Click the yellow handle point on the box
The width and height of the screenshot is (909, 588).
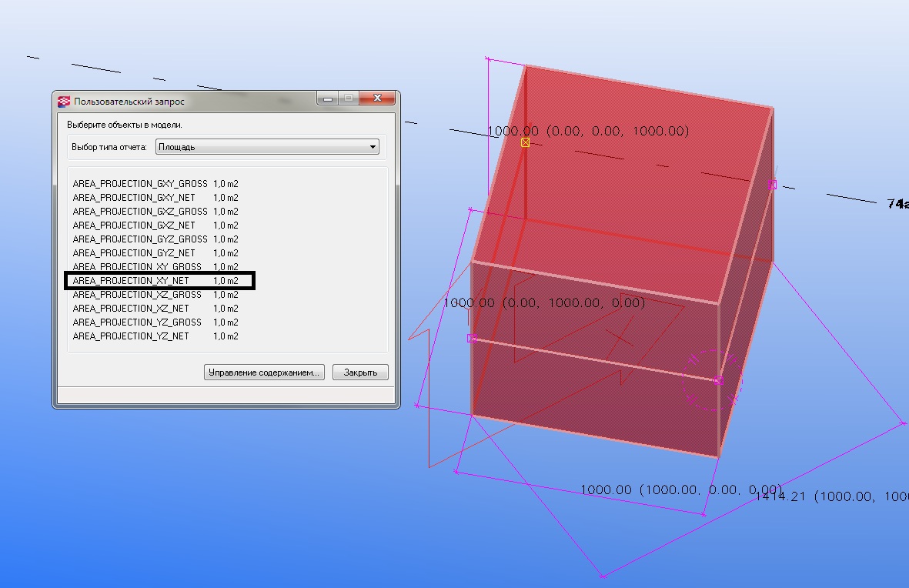(526, 142)
